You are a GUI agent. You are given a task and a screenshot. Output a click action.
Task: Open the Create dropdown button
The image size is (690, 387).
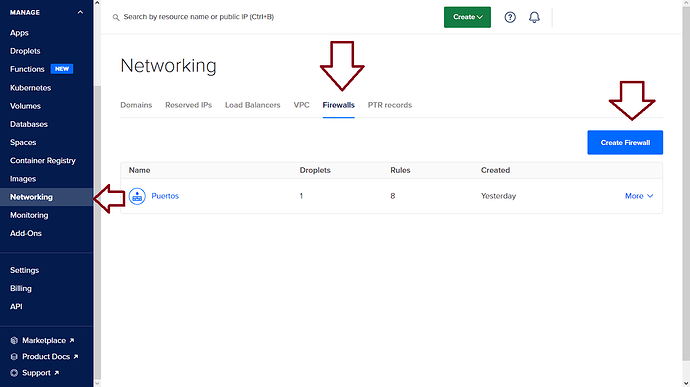467,17
